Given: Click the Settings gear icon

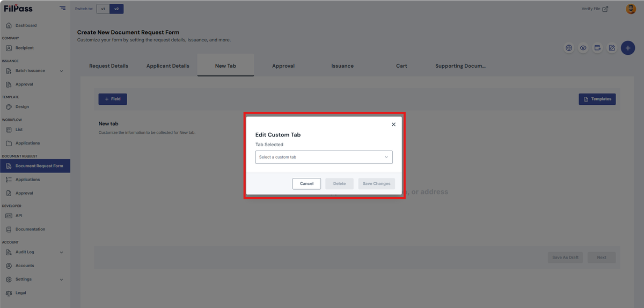Looking at the screenshot, I should pyautogui.click(x=9, y=280).
